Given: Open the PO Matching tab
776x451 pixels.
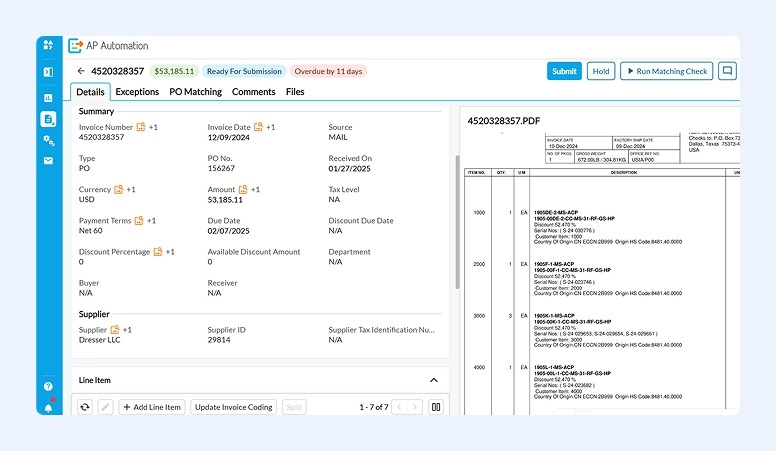Looking at the screenshot, I should click(x=195, y=92).
